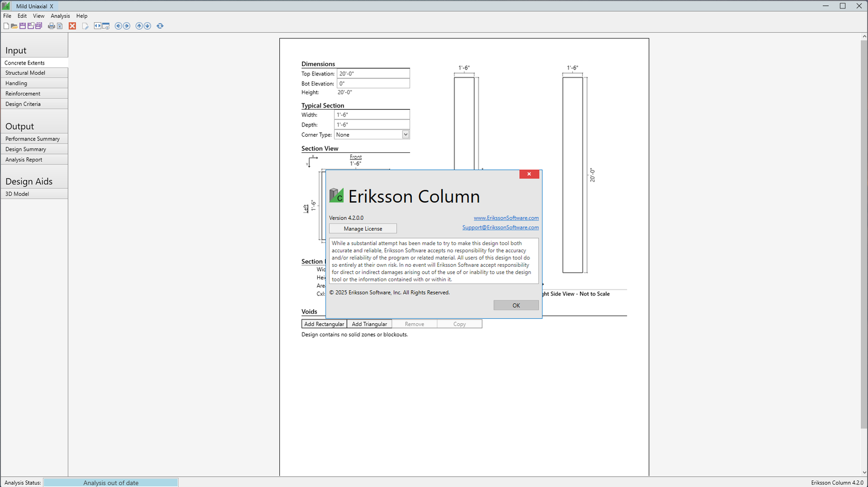Click the Top Elevation input field
868x487 pixels.
[x=373, y=73]
